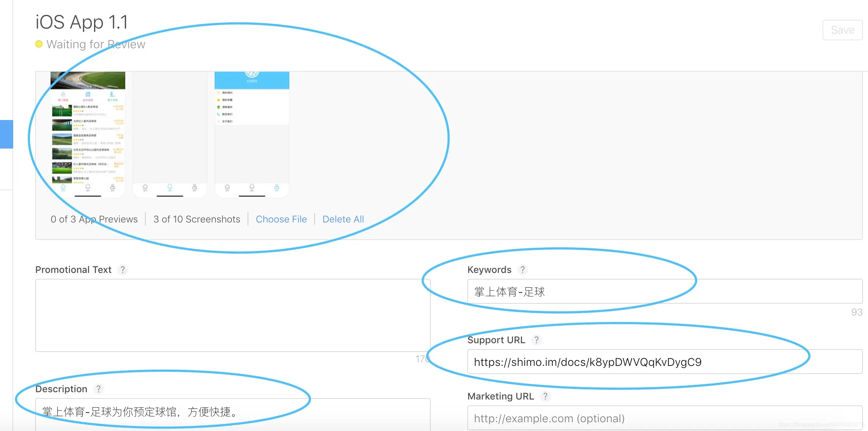Show help for the Description field

(98, 389)
